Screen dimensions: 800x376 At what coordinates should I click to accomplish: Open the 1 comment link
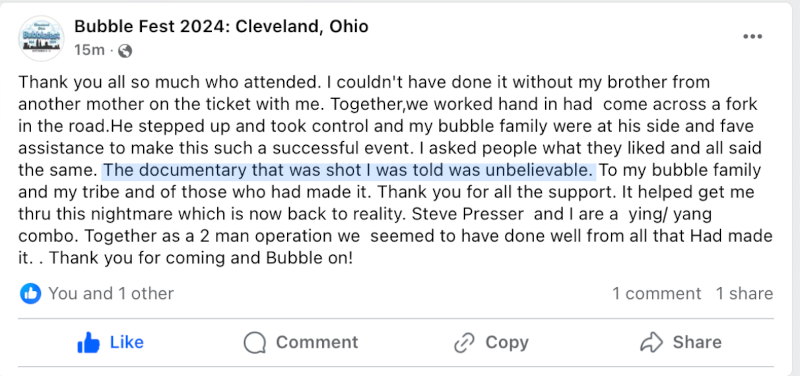click(x=657, y=294)
